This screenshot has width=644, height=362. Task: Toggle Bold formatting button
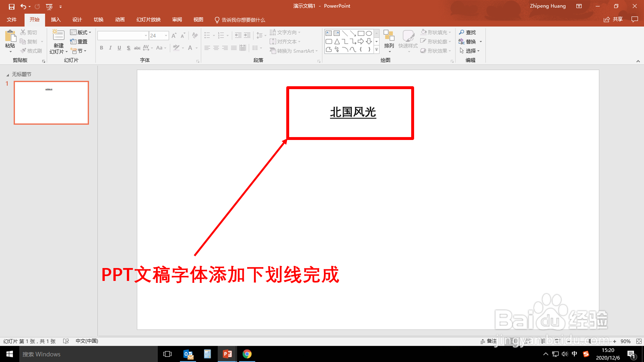pos(101,48)
